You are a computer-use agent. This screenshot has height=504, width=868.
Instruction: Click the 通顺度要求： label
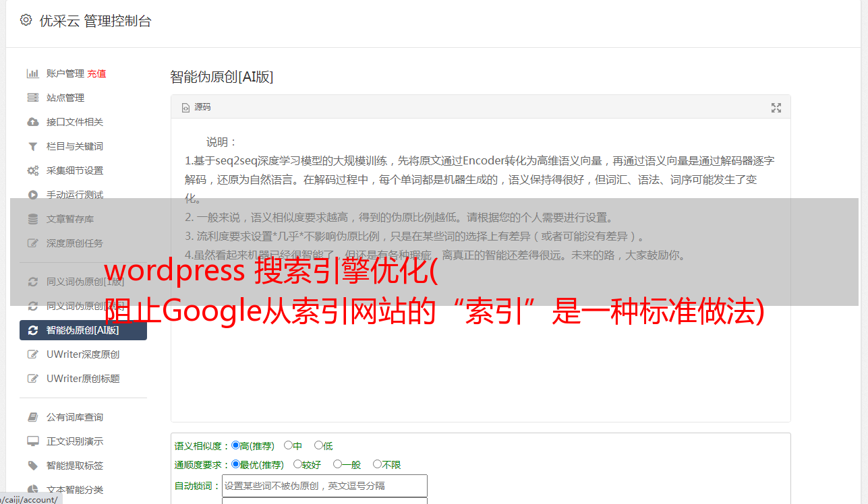pyautogui.click(x=202, y=465)
